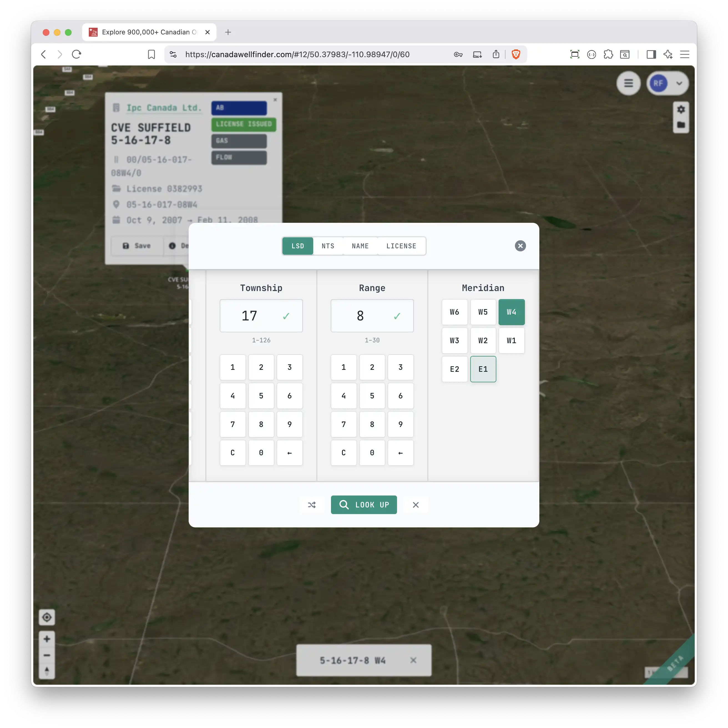Switch to the NTS tab
This screenshot has width=728, height=728.
pos(328,246)
